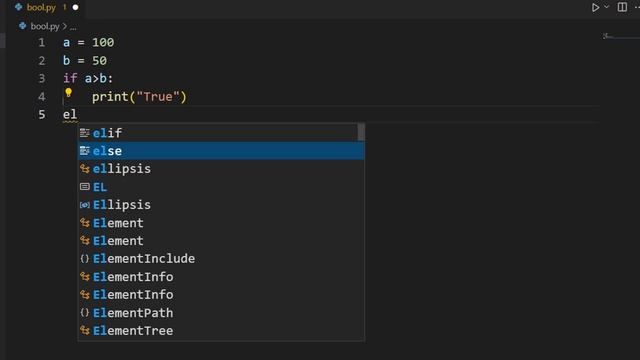Expand the breadcrumb ellipsis after bool.py
Viewport: 640px width, 360px height.
point(73,27)
